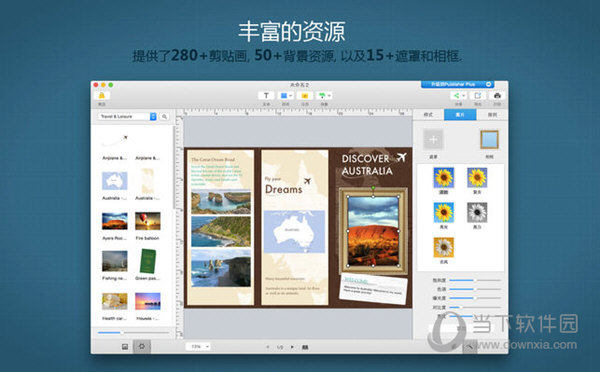Select the Green passport clipart thumbnail
600x372 pixels.
148,261
